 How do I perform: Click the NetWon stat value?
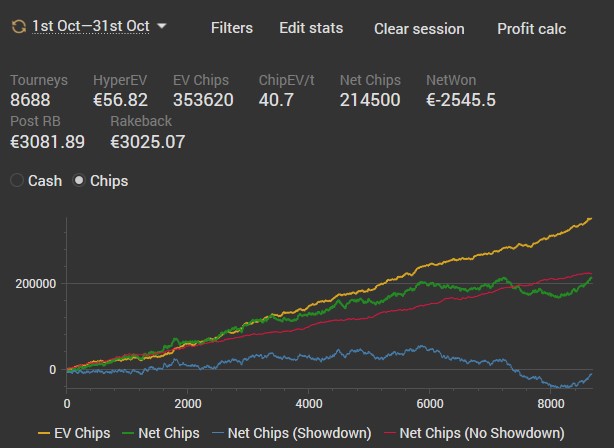(460, 99)
